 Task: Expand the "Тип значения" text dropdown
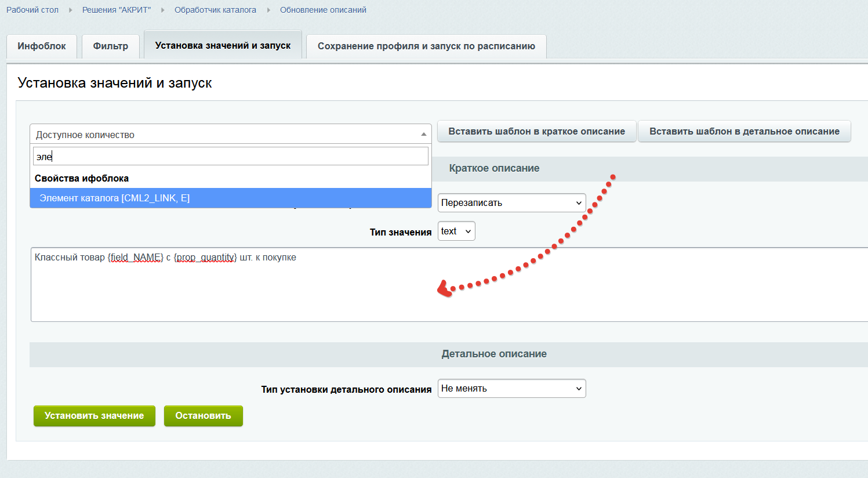click(456, 231)
